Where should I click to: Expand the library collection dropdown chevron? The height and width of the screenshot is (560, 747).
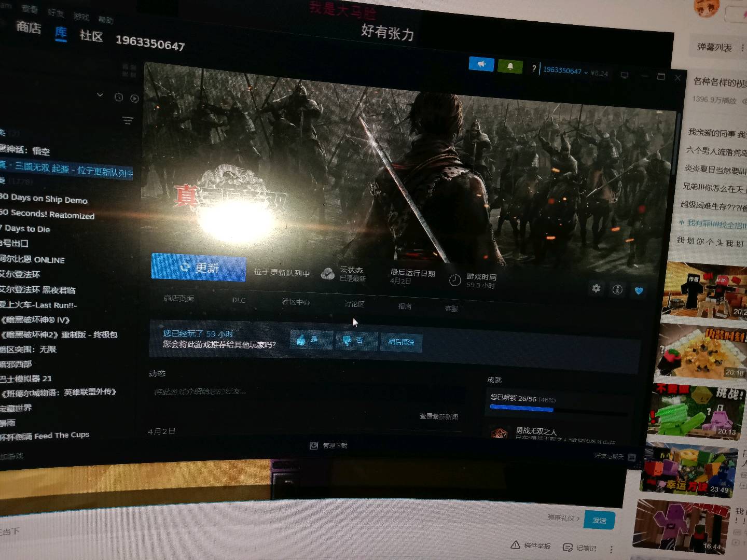(100, 95)
